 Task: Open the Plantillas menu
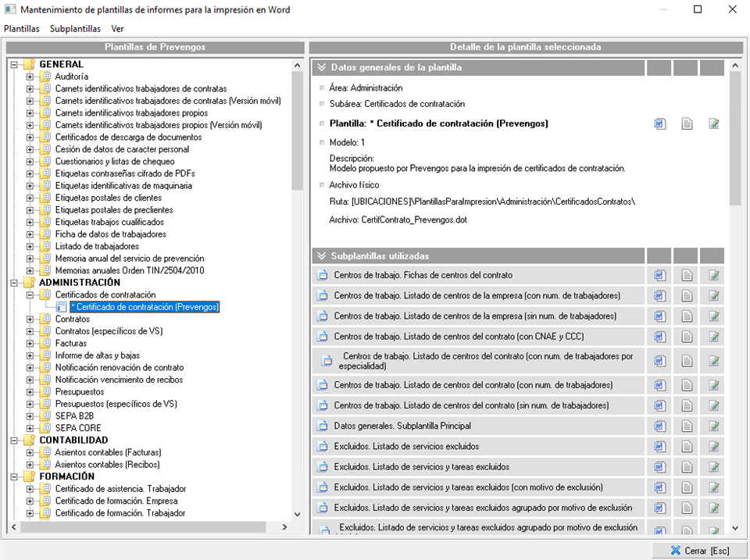pos(22,29)
